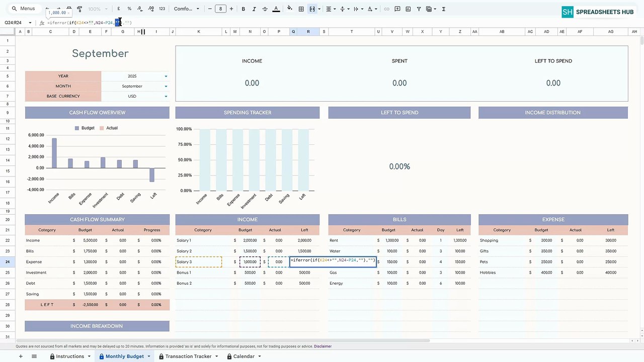The image size is (644, 362).
Task: Click the Bonus 2 income cell
Action: (x=199, y=283)
